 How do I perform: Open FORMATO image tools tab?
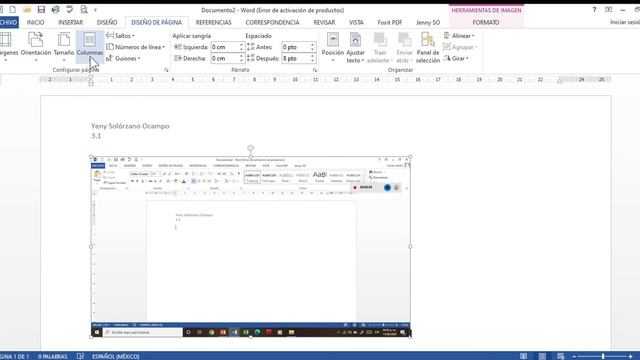point(486,22)
